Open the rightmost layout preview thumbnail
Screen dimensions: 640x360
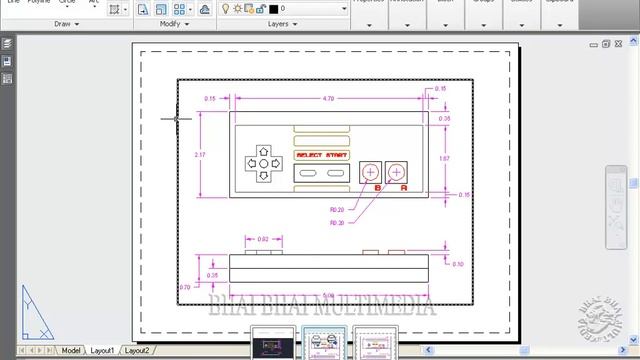click(x=376, y=343)
